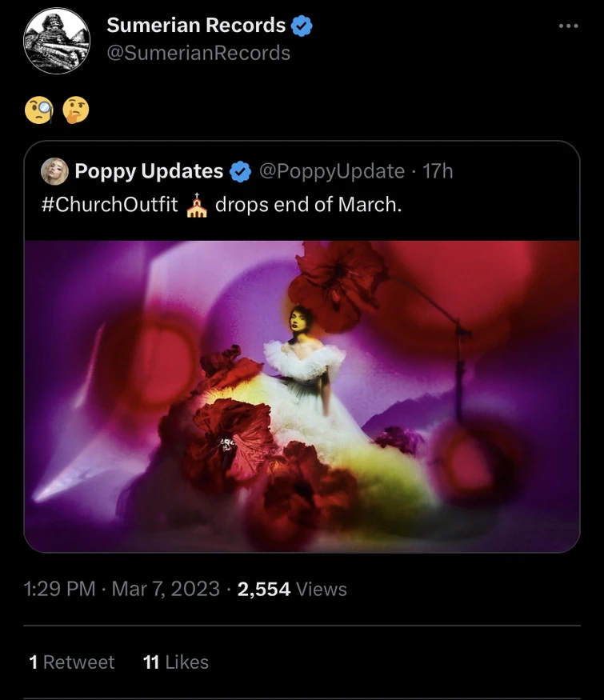Click the Poppy Updates avatar in quoted tweet
Image resolution: width=604 pixels, height=700 pixels.
(54, 170)
